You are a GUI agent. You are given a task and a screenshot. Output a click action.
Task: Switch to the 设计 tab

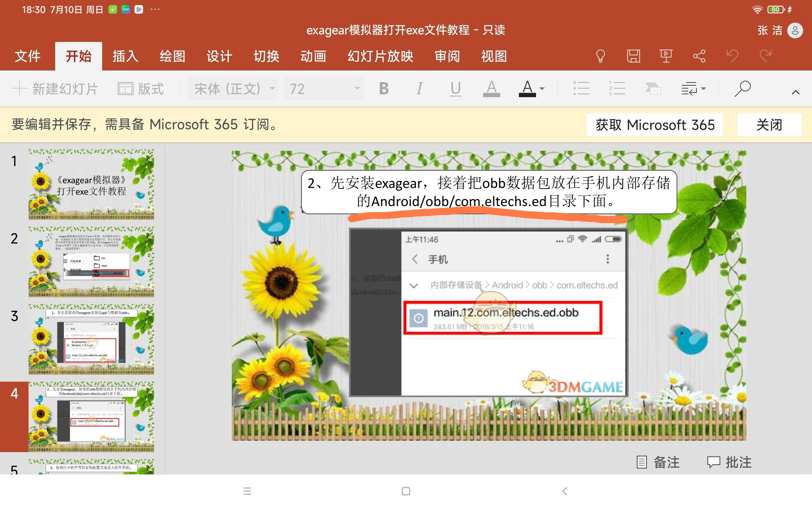(219, 56)
